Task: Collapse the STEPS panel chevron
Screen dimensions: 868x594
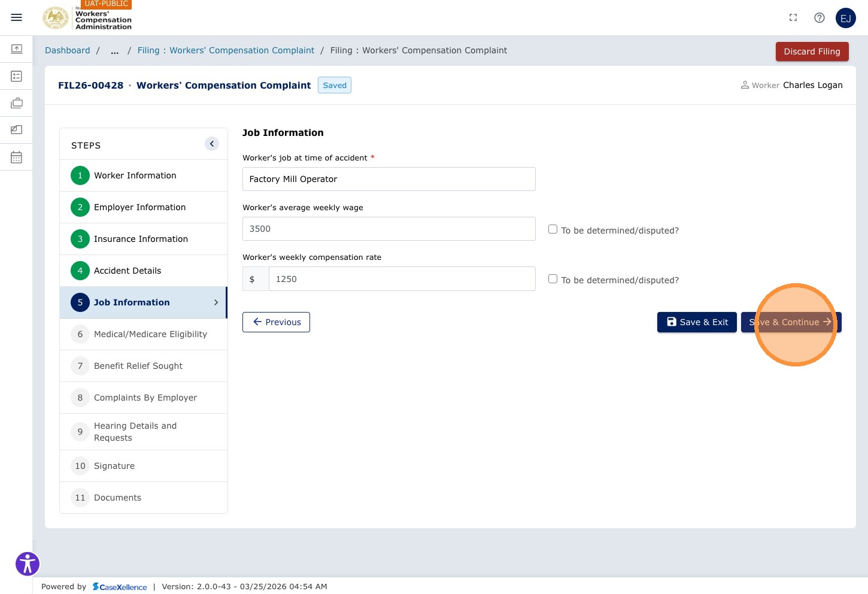Action: point(212,144)
